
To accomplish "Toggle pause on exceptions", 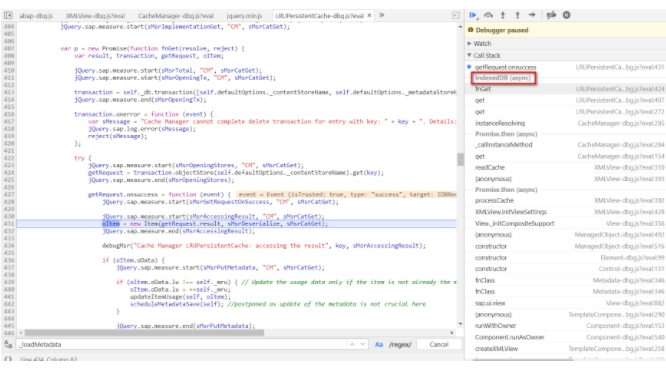I will click(x=567, y=15).
